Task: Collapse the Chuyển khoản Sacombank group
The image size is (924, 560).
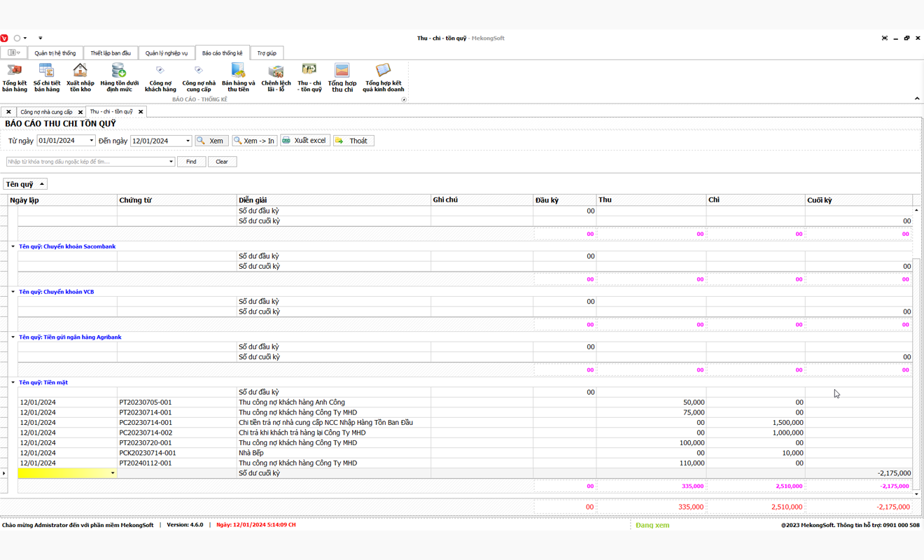Action: 13,246
